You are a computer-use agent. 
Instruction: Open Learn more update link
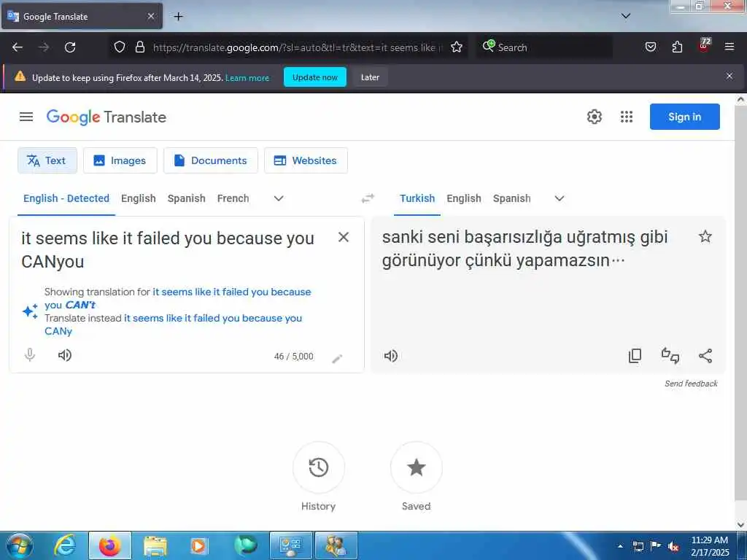point(247,77)
